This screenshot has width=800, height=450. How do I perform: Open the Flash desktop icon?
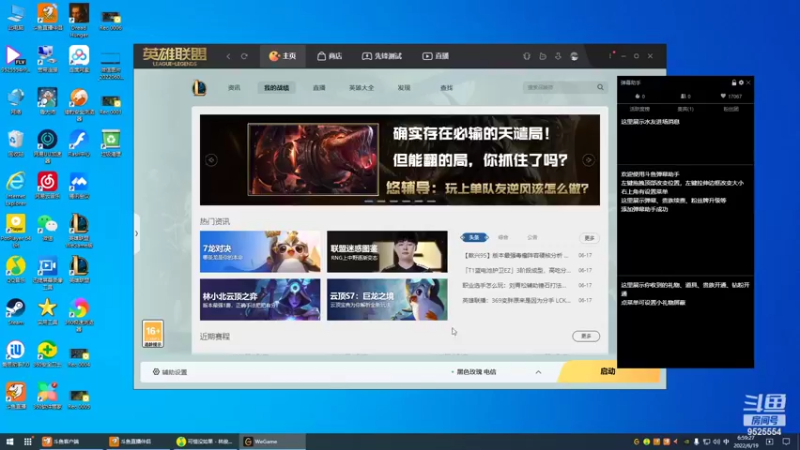(79, 143)
